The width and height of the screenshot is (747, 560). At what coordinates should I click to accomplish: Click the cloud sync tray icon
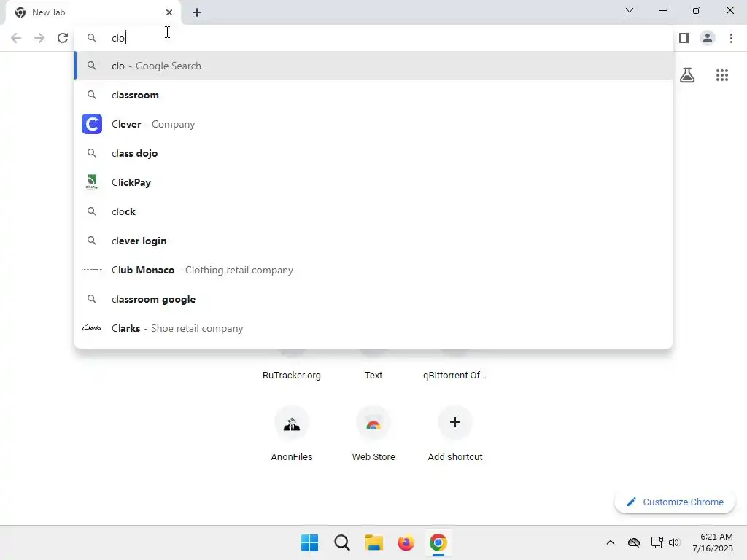coord(634,542)
